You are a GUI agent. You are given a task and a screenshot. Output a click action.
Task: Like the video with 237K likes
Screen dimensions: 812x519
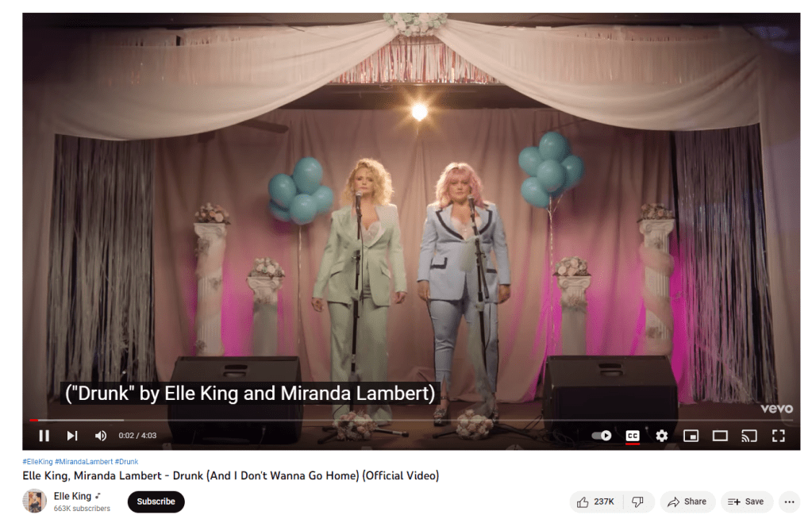[596, 502]
